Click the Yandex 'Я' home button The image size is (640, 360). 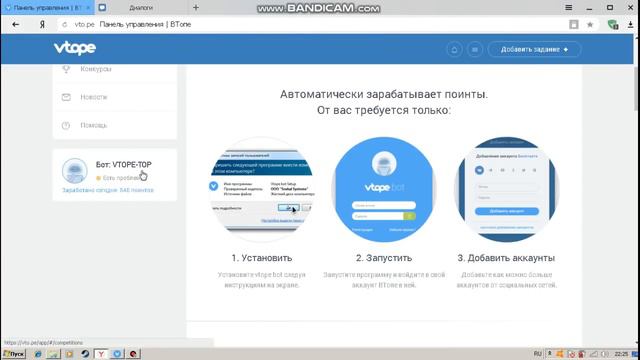42,24
